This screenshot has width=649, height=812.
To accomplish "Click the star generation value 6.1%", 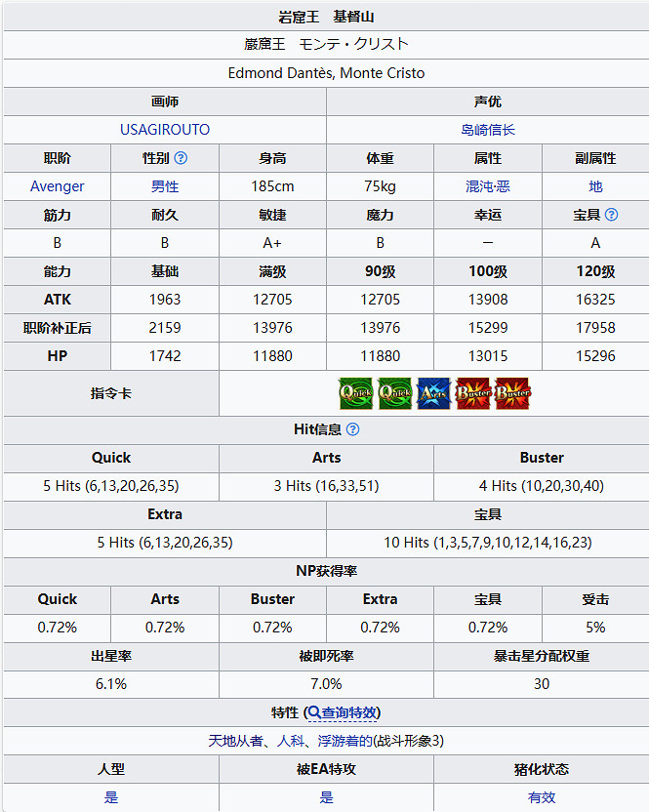I will [x=111, y=684].
